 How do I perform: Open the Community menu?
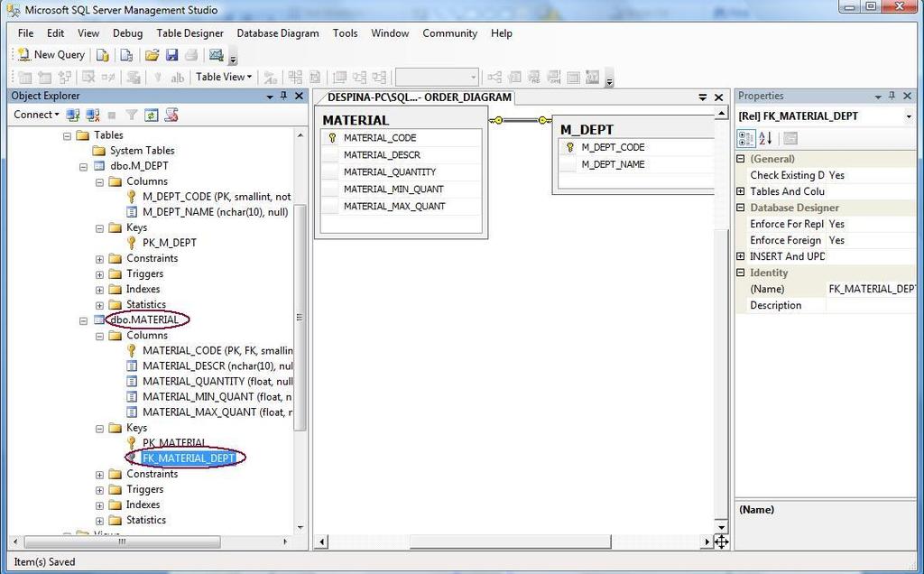click(x=449, y=33)
